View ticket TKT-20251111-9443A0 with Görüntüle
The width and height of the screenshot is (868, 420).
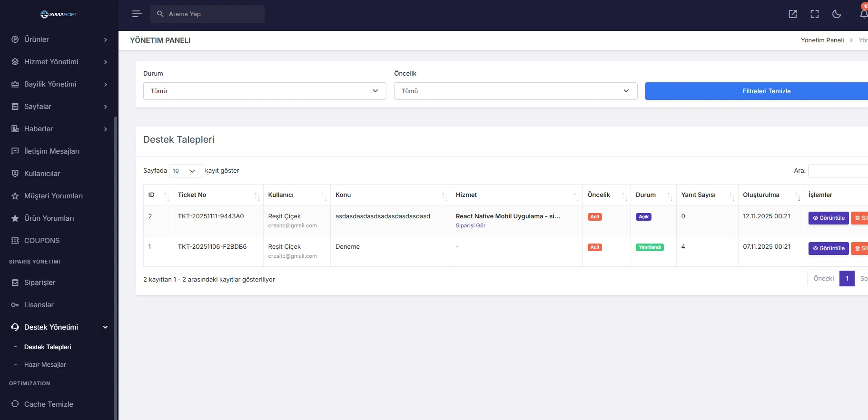click(828, 218)
